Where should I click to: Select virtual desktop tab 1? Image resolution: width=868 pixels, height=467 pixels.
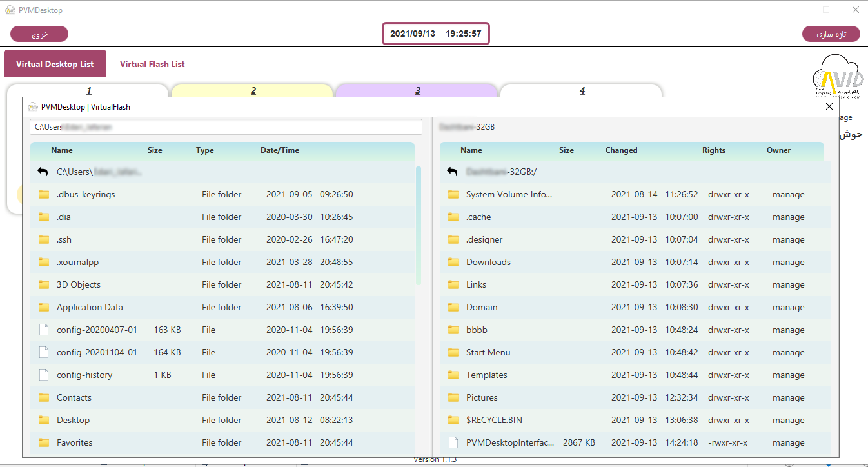pos(89,90)
